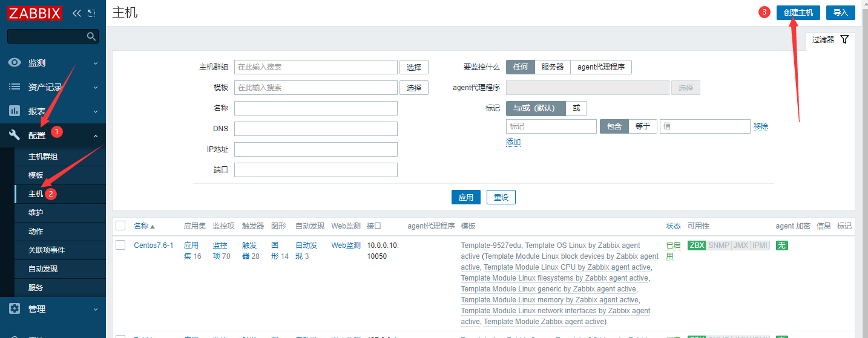The image size is (868, 338).
Task: Click the Zabbix logo
Action: point(36,13)
